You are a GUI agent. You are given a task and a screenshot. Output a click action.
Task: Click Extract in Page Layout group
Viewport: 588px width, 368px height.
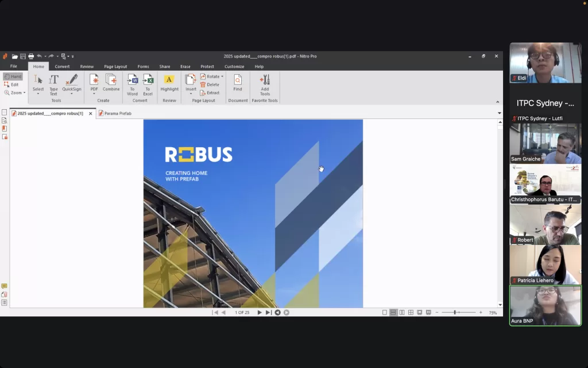(210, 93)
